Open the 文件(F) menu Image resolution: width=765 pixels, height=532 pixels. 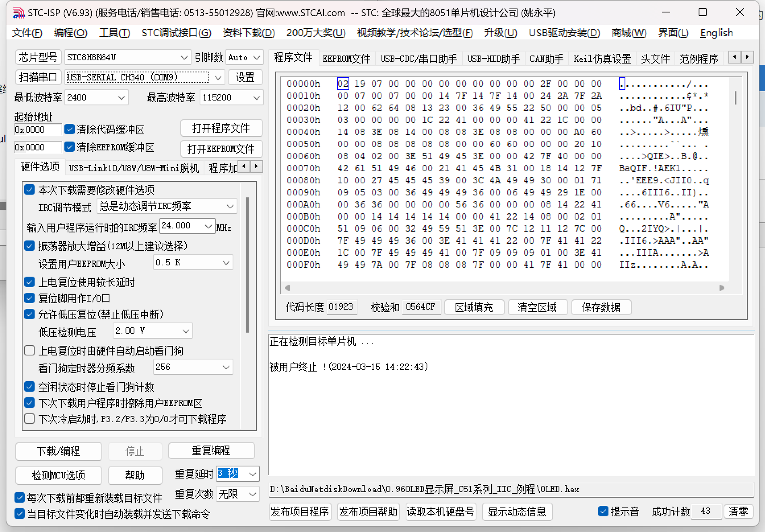click(27, 33)
